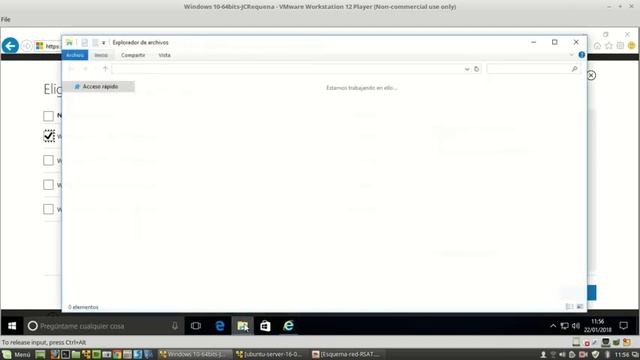640x360 pixels.
Task: Switch to large icons view in status bar
Action: tap(580, 307)
